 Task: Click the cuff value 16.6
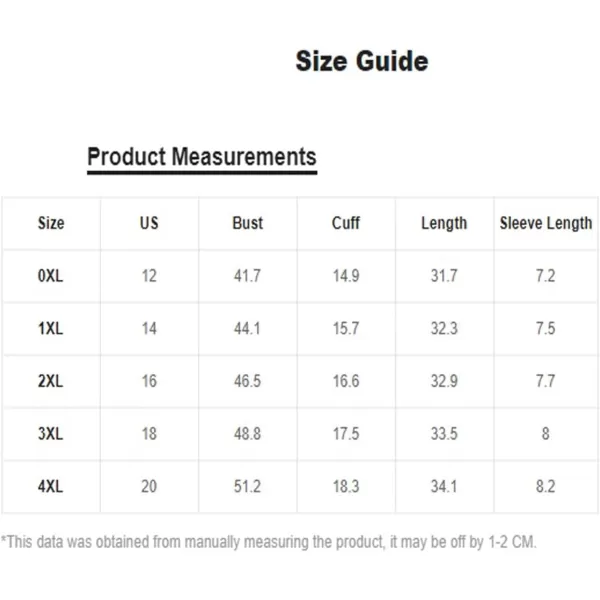tap(346, 381)
